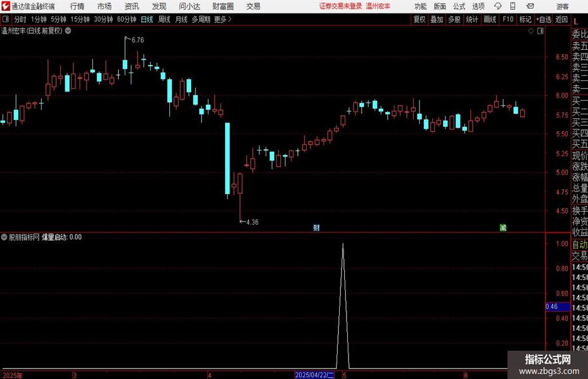Viewport: 588px width, 379px height.
Task: Open the mail envelope icon
Action: click(530, 6)
